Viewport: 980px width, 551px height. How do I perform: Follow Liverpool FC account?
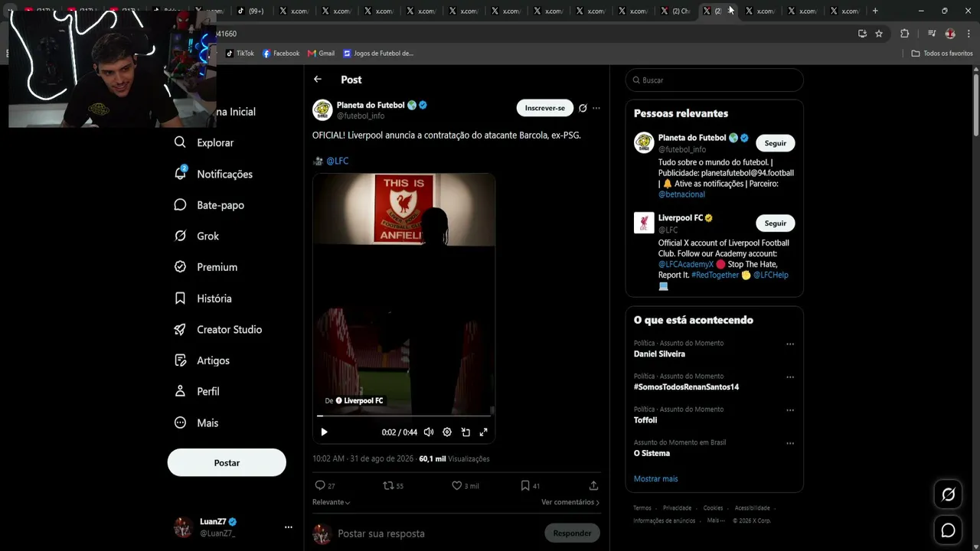776,223
